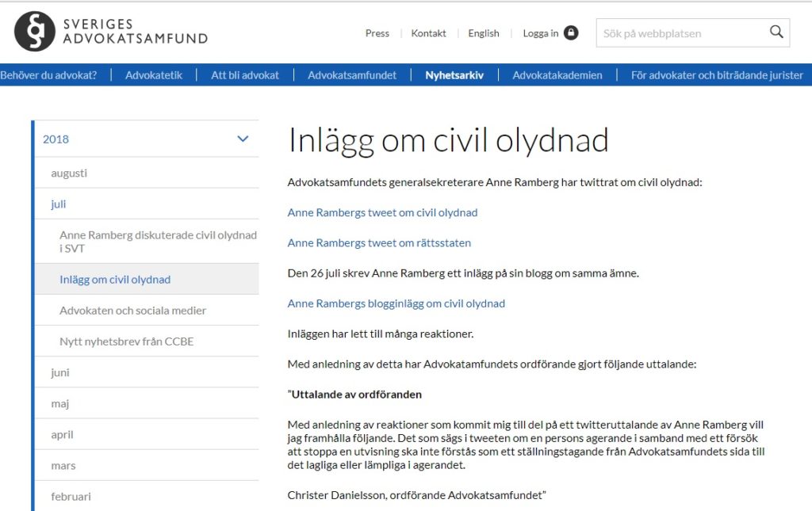The image size is (812, 511).
Task: Click the magnifying glass search icon
Action: [x=776, y=32]
